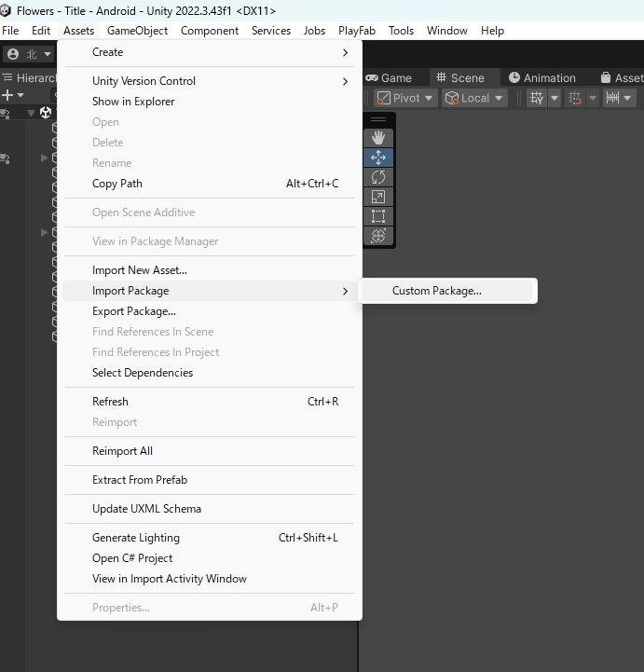644x672 pixels.
Task: Open the Edit menu
Action: click(x=41, y=31)
